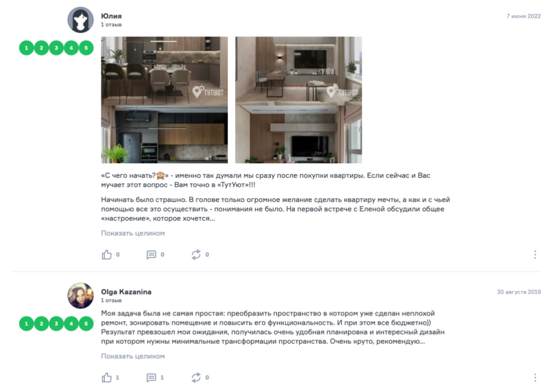This screenshot has width=546, height=392.
Task: Open three-dot menu for Olga Kazanina's review
Action: [x=535, y=378]
